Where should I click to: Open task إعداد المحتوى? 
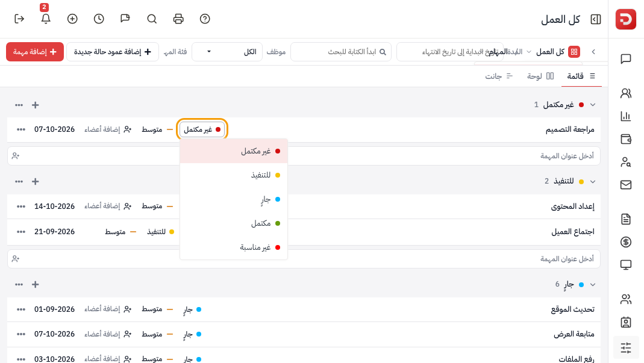click(572, 206)
